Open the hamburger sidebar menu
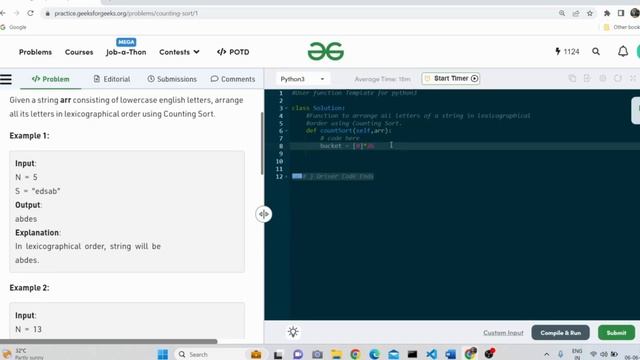 click(6, 79)
